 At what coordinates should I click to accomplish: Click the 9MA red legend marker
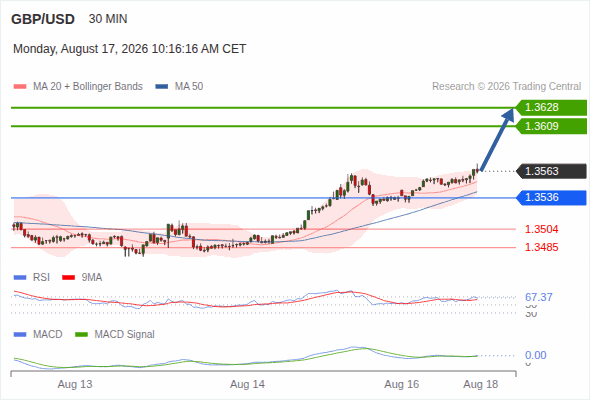(68, 278)
